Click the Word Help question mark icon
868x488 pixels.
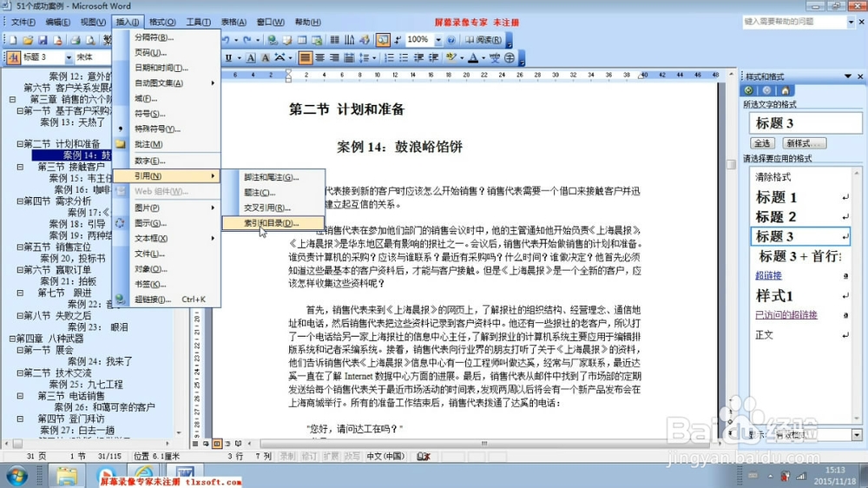pyautogui.click(x=450, y=40)
